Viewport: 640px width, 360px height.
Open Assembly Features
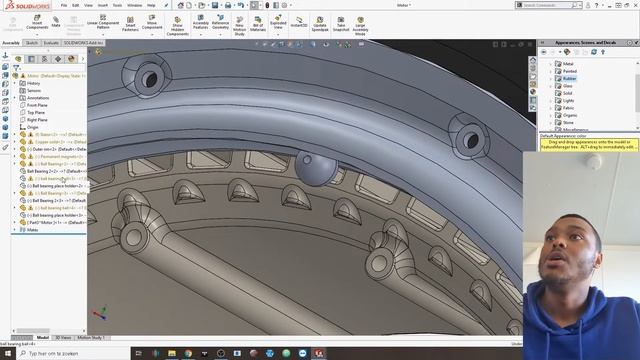coord(200,22)
